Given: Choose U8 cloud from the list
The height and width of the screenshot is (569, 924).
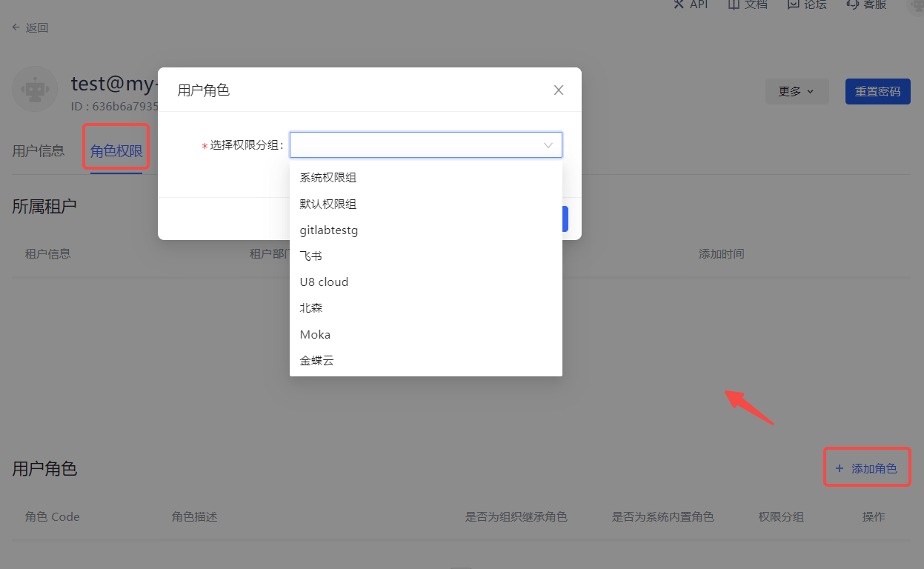Looking at the screenshot, I should tap(324, 282).
